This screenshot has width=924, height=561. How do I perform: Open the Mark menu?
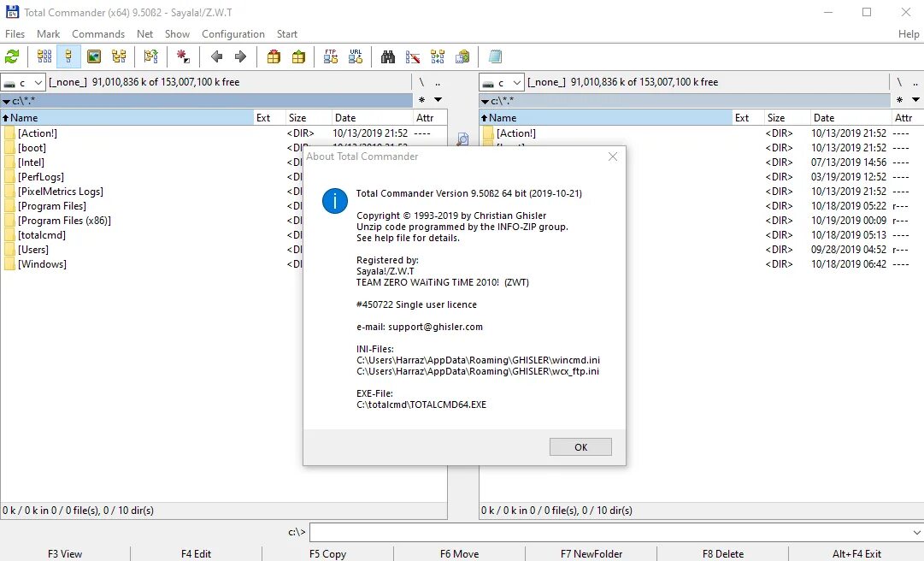tap(49, 34)
